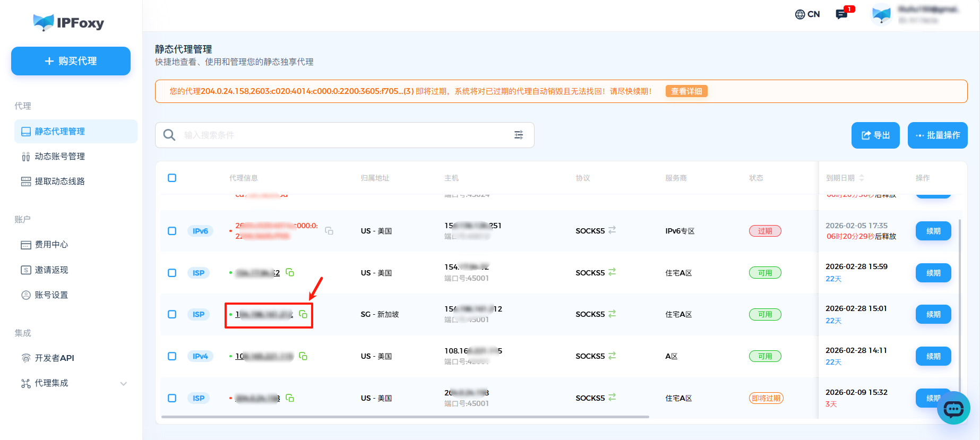980x440 pixels.
Task: Click 查看详细 in the expiry warning
Action: point(686,91)
